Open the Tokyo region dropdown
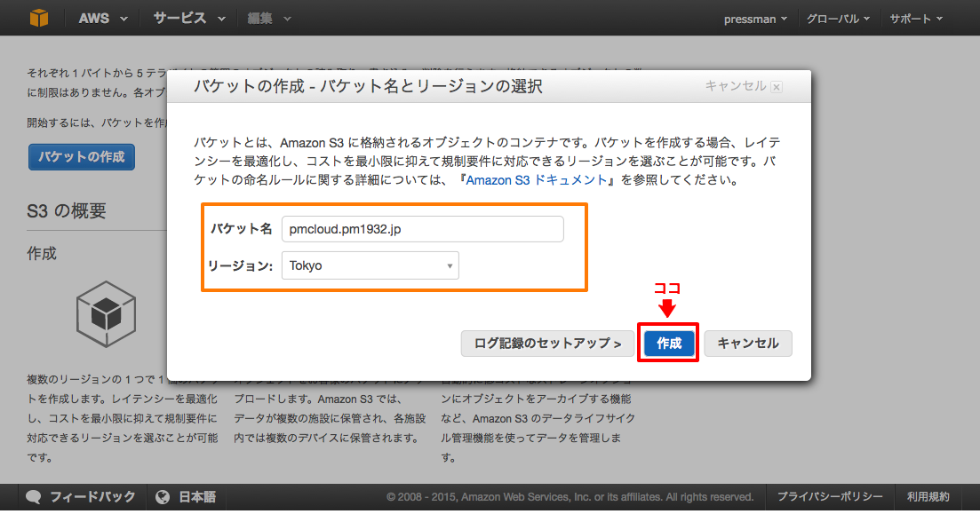The height and width of the screenshot is (514, 980). (370, 265)
